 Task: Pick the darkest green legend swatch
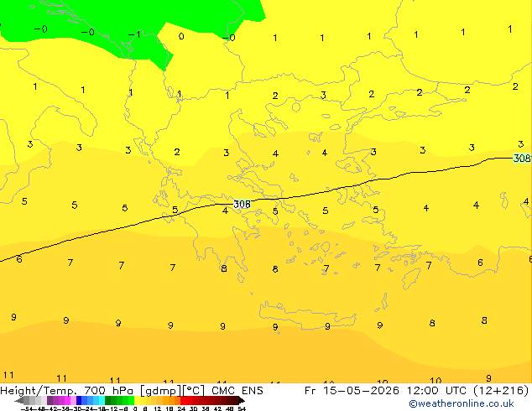[x=107, y=400]
